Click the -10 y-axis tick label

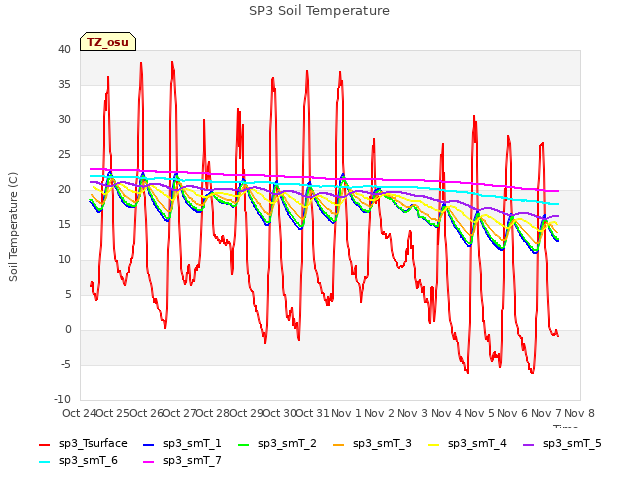coord(62,400)
